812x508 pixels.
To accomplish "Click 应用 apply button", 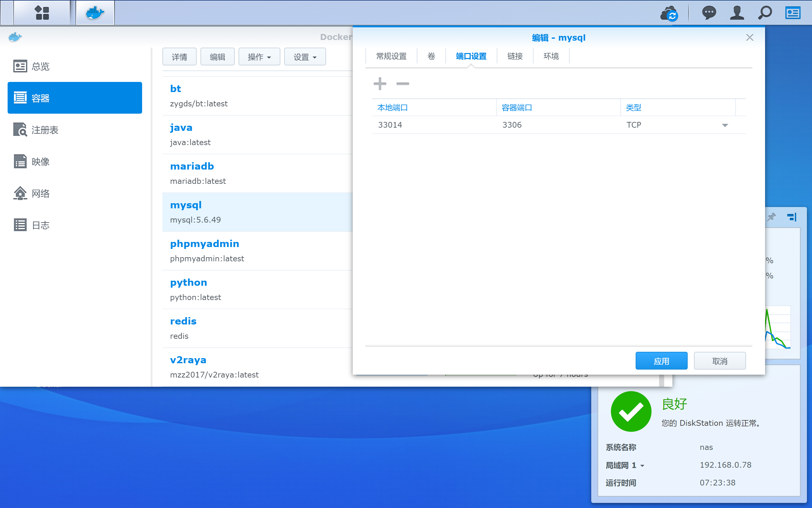I will tap(661, 361).
